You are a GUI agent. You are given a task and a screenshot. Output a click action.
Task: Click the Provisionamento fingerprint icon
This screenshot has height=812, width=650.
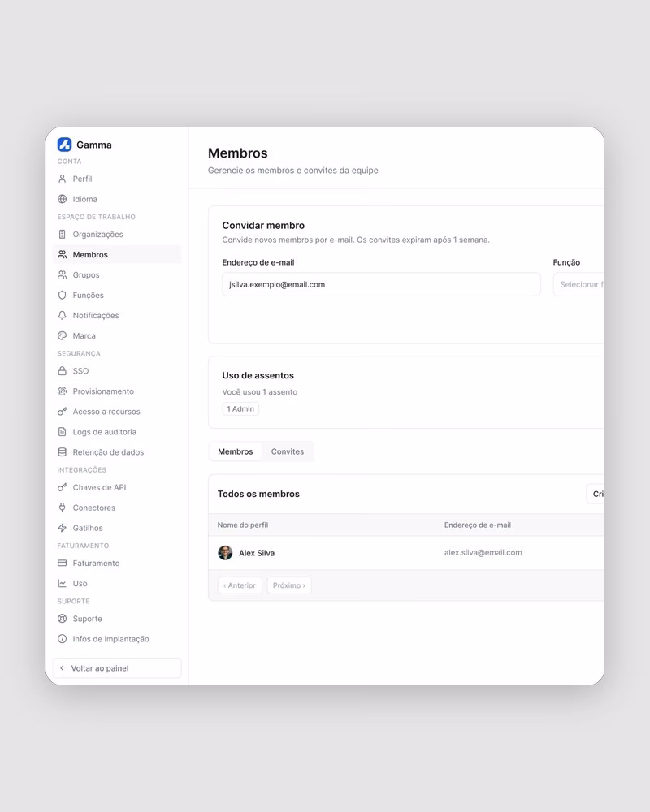click(63, 391)
